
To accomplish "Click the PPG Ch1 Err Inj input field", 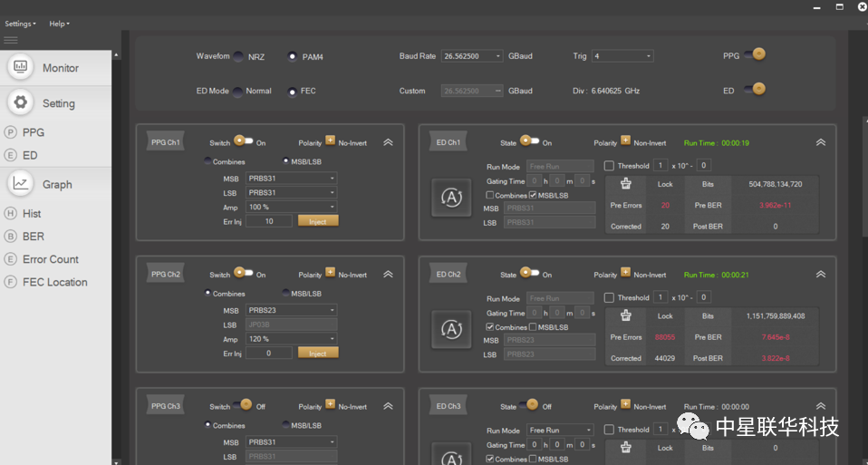I will tap(268, 221).
